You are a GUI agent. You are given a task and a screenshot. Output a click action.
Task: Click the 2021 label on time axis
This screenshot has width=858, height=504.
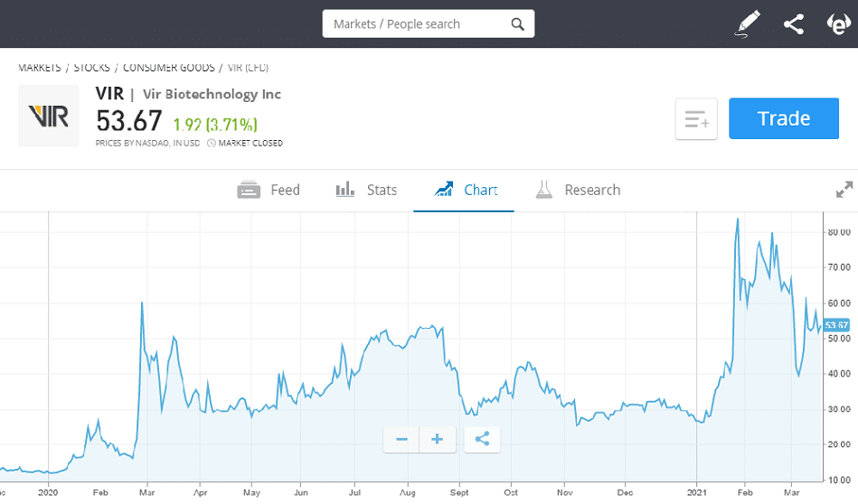point(696,492)
